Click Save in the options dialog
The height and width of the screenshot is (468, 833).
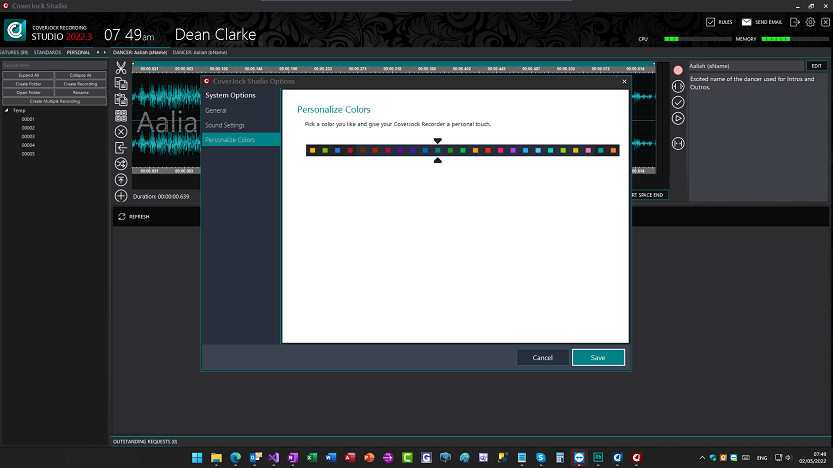[x=598, y=357]
